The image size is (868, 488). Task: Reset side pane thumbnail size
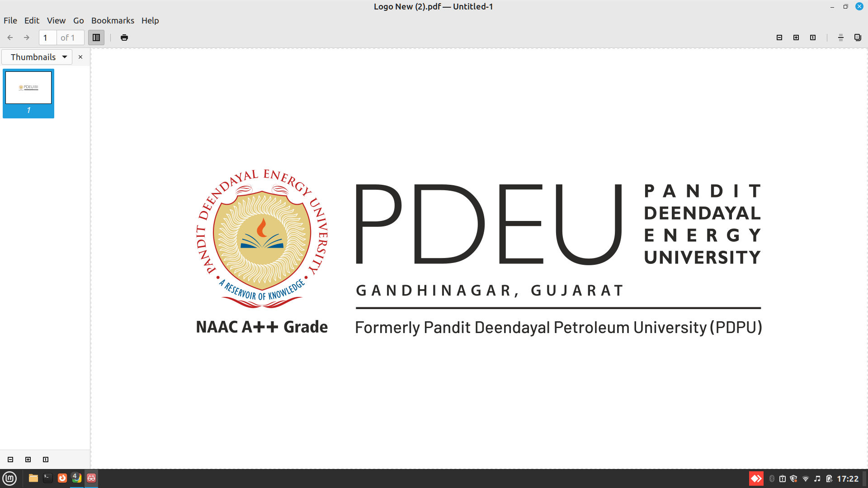(x=46, y=460)
